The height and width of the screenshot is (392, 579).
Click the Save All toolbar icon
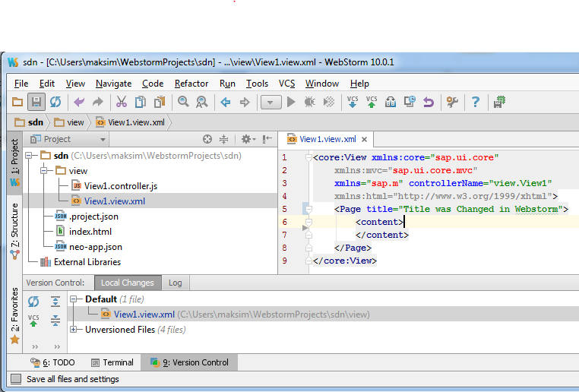pos(36,102)
